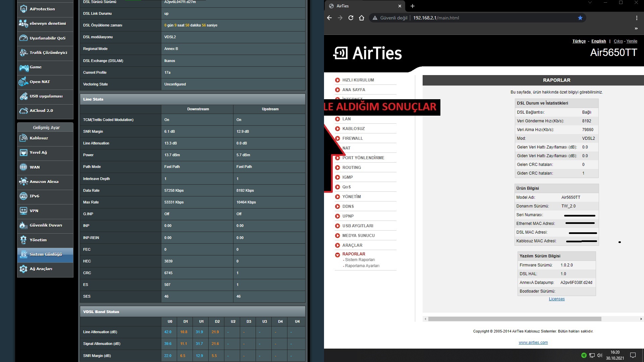This screenshot has height=362, width=644.
Task: Click horizontal scrollbar in AirTies page
Action: [515, 319]
